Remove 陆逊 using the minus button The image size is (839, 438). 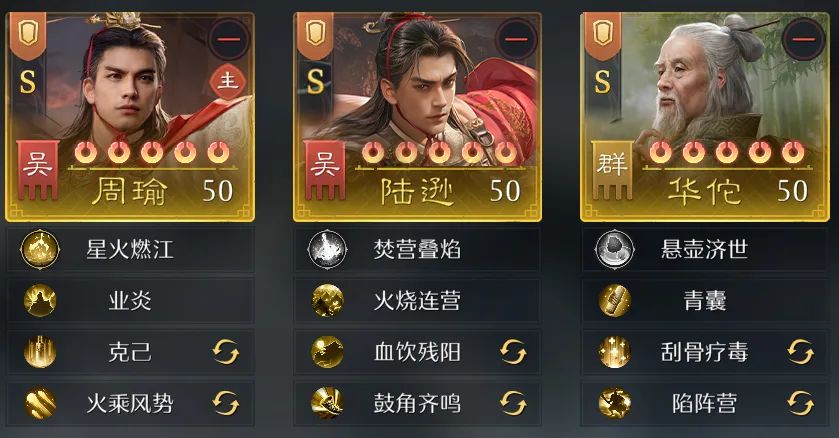[516, 39]
